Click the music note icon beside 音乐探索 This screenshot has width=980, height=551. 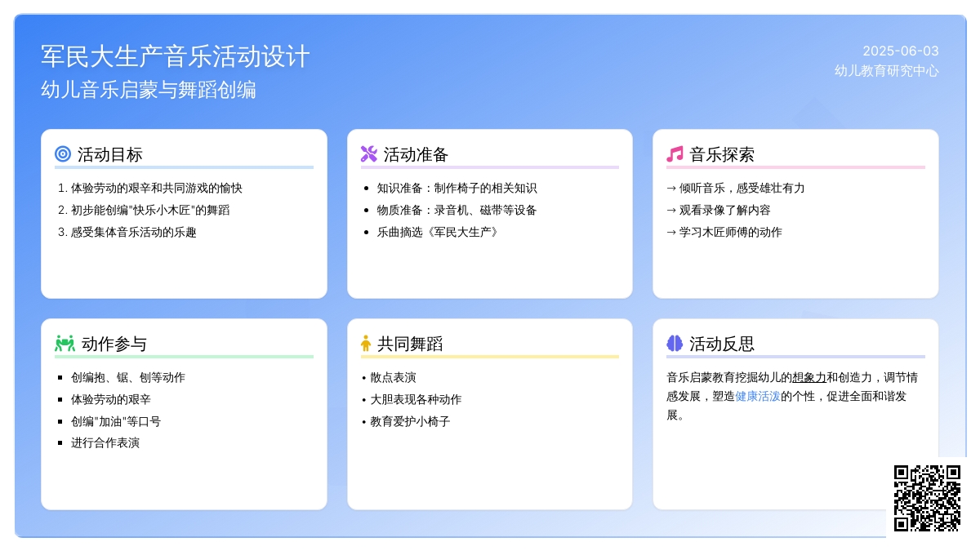(675, 153)
